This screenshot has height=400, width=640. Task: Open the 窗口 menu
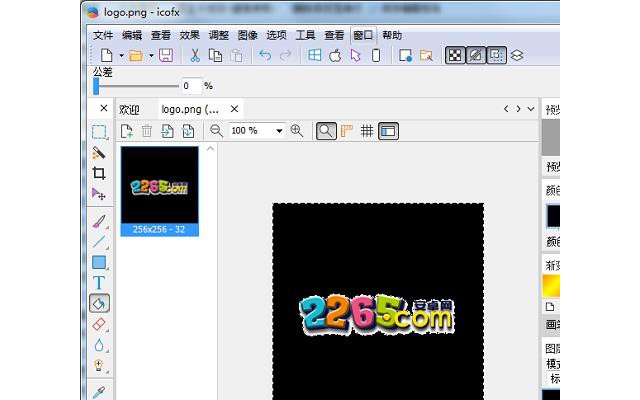pyautogui.click(x=363, y=36)
